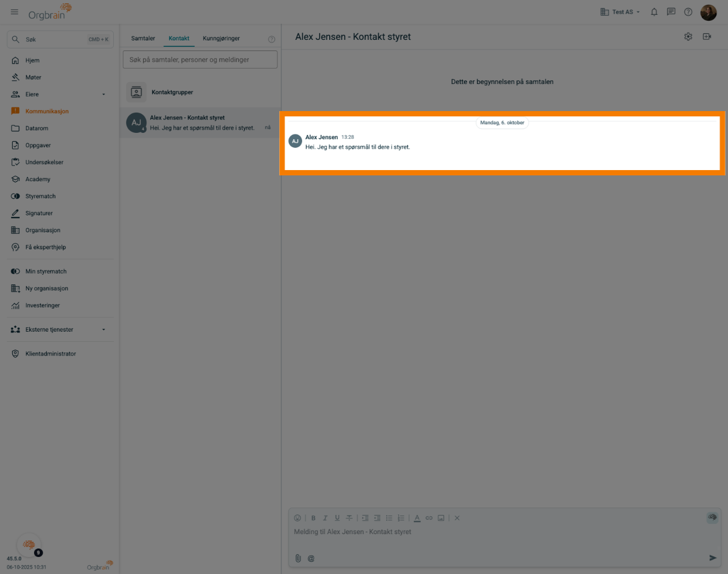Image resolution: width=728 pixels, height=574 pixels.
Task: Open the floating Orgbrain assistant button
Action: pyautogui.click(x=29, y=545)
